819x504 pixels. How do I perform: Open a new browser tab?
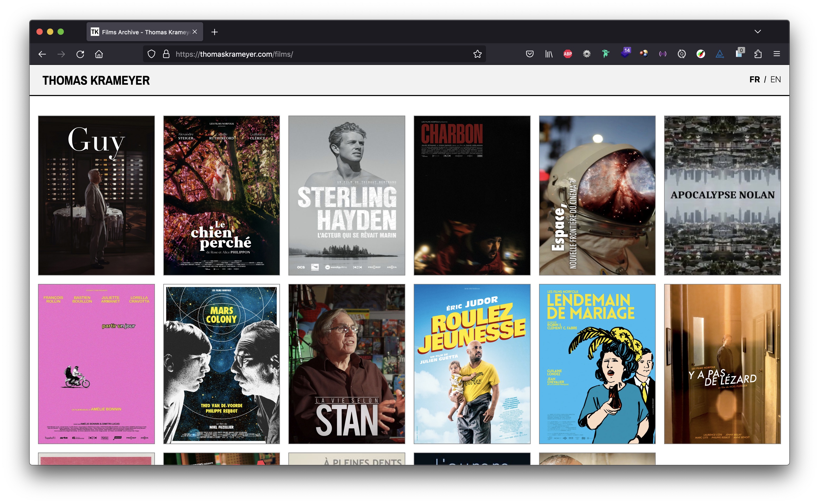pos(215,32)
